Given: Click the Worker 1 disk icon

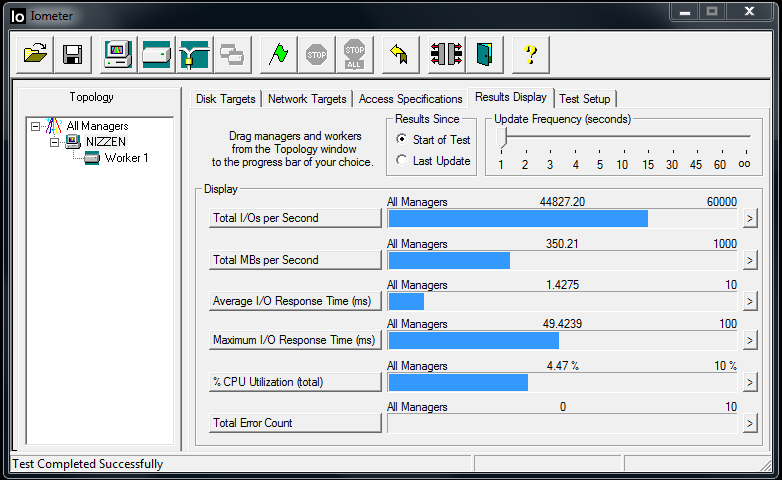Looking at the screenshot, I should (92, 158).
